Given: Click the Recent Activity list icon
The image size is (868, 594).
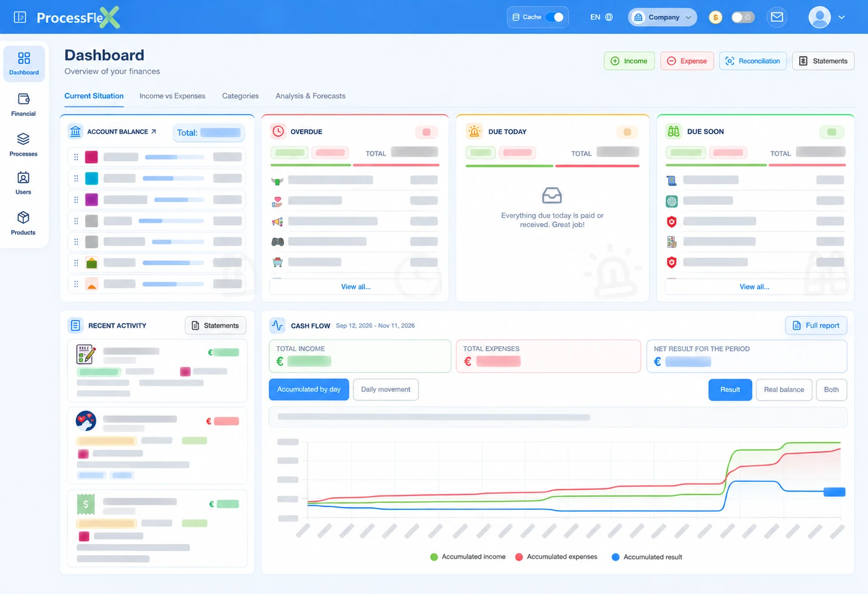Looking at the screenshot, I should click(76, 326).
